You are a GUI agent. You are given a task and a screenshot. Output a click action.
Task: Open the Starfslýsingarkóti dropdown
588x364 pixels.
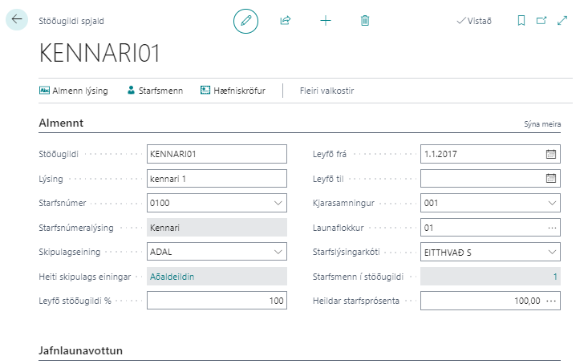pos(551,253)
